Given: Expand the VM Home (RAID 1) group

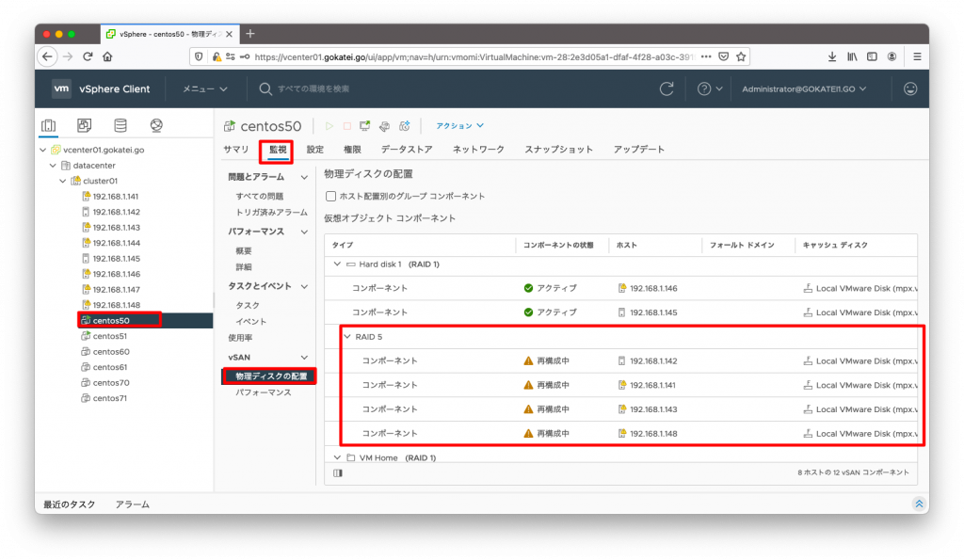Looking at the screenshot, I should (x=337, y=457).
